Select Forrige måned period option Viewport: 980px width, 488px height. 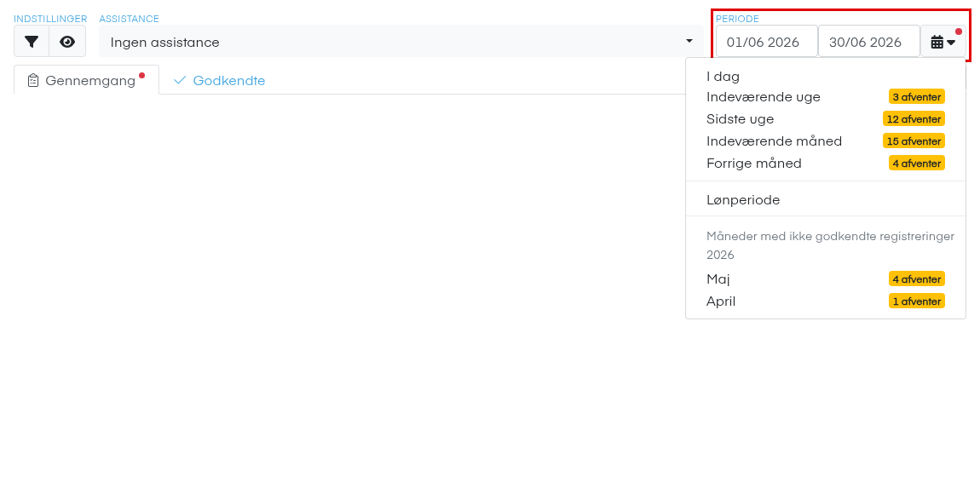[x=826, y=163]
